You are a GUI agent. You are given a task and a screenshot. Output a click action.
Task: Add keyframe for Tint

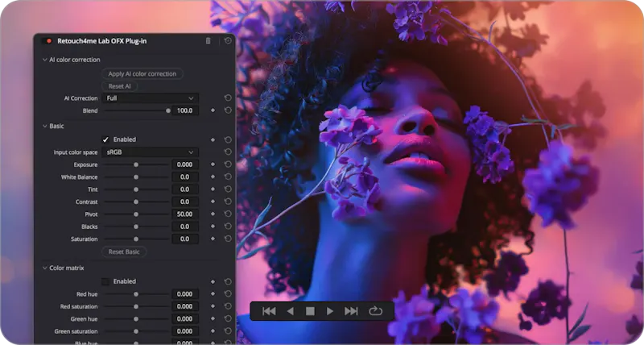tap(213, 189)
